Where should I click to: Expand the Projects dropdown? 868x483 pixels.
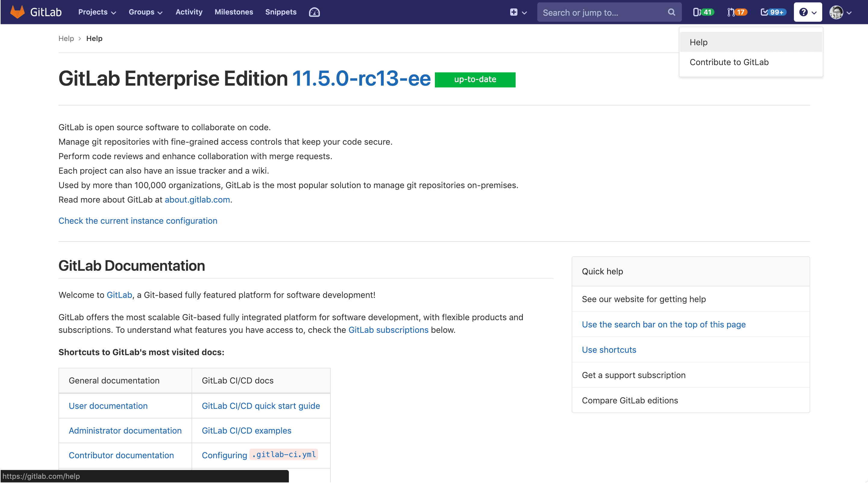click(97, 12)
